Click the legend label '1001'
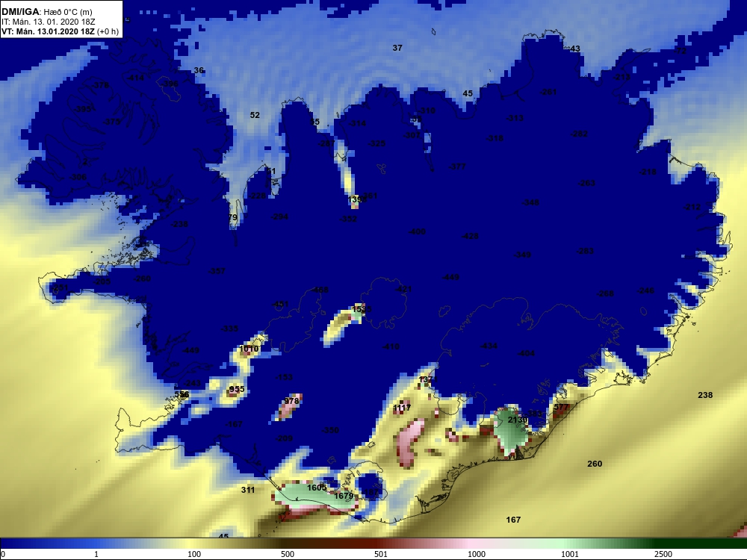747x560 pixels. 570,554
